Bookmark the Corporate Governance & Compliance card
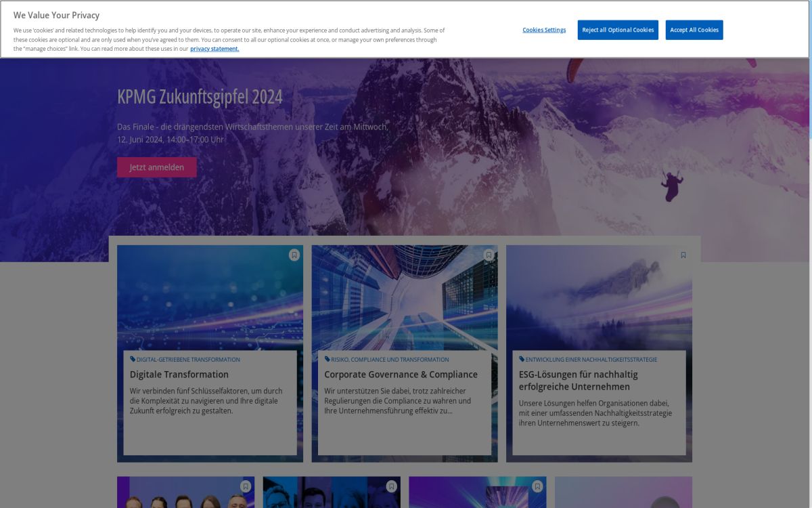812x508 pixels. click(489, 255)
